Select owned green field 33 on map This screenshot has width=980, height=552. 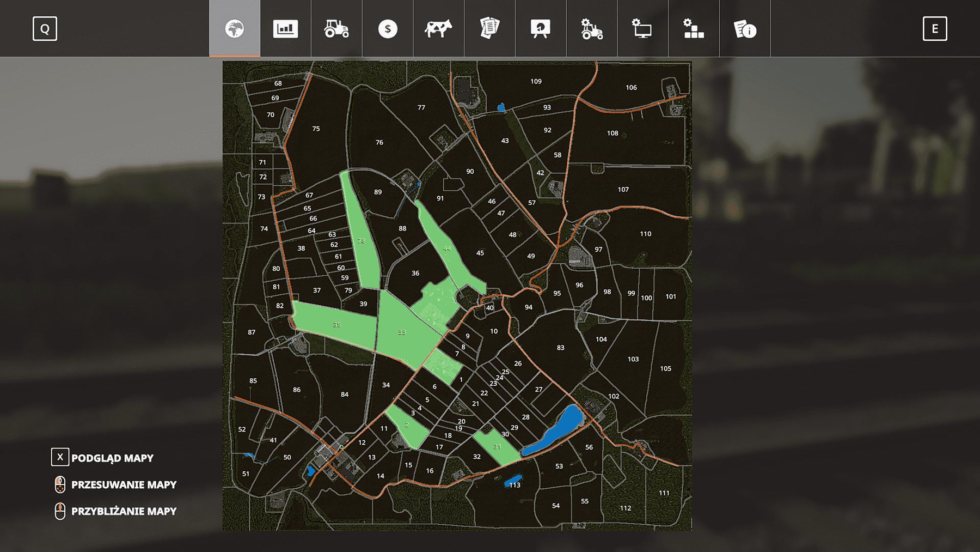pos(402,332)
